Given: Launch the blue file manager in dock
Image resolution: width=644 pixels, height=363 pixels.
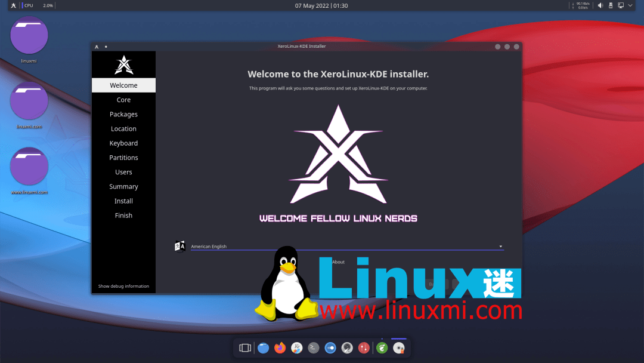Looking at the screenshot, I should pos(264,348).
